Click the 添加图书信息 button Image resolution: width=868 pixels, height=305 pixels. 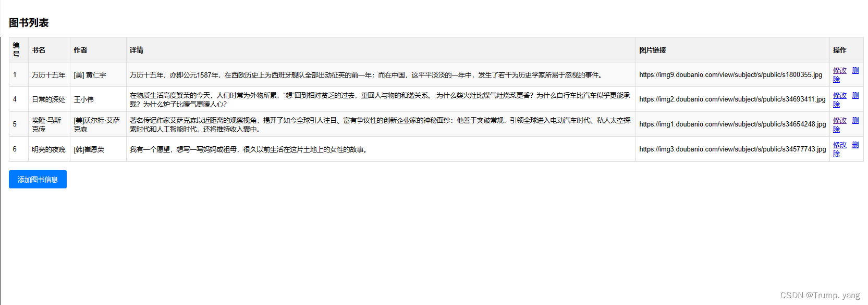(x=38, y=180)
